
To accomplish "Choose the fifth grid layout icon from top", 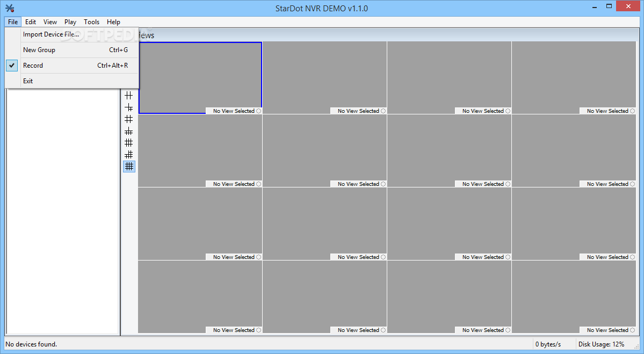I will click(128, 142).
